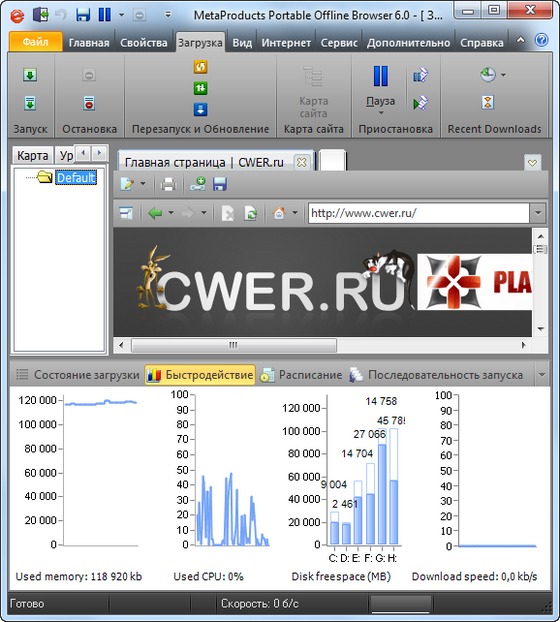Open the Recent Downloads clock dropdown arrow

click(x=503, y=75)
